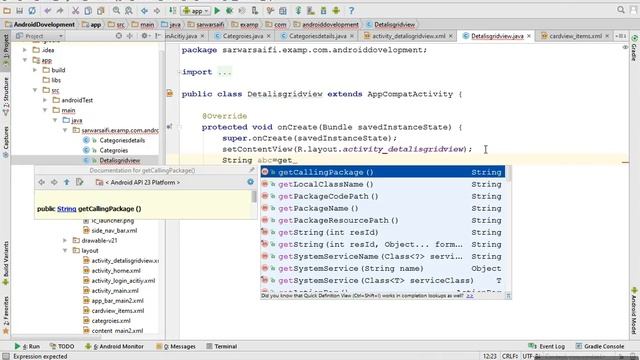
Task: Click the Hide Project panel icon
Action: pyautogui.click(x=158, y=36)
